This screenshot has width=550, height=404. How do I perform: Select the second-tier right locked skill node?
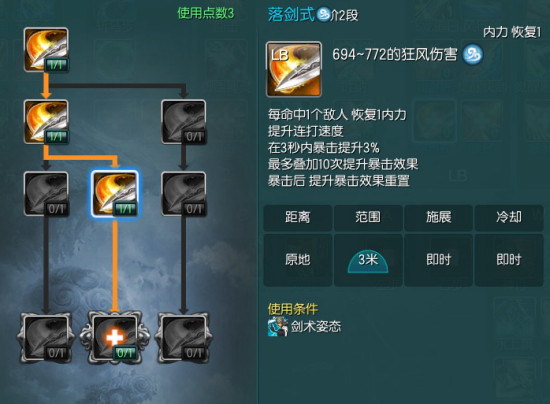pos(183,122)
